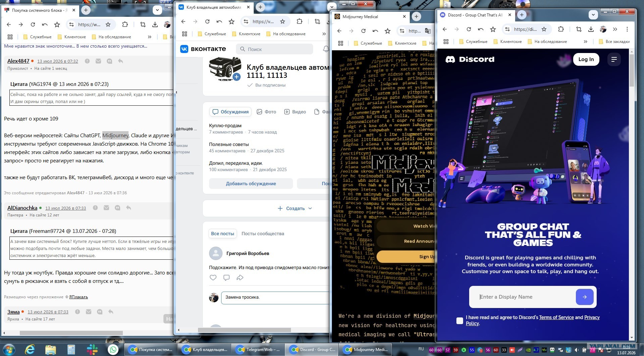The width and height of the screenshot is (644, 356).
Task: Open the Discord hamburger menu icon
Action: tap(614, 59)
